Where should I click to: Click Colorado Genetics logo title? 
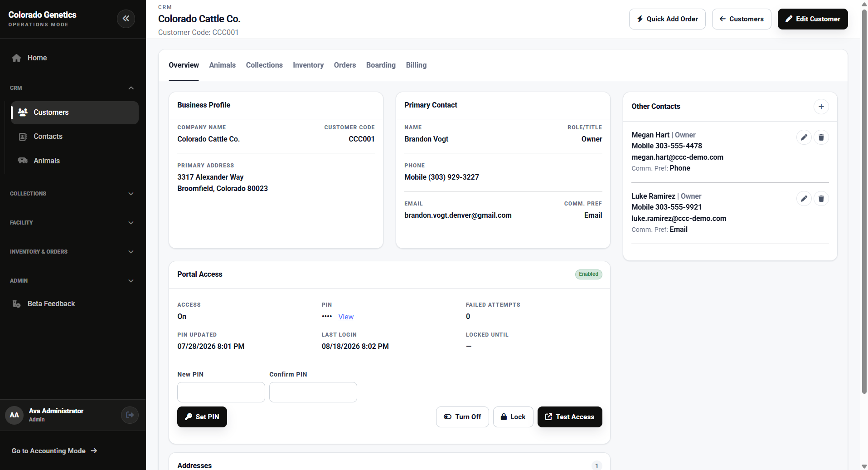tap(42, 15)
